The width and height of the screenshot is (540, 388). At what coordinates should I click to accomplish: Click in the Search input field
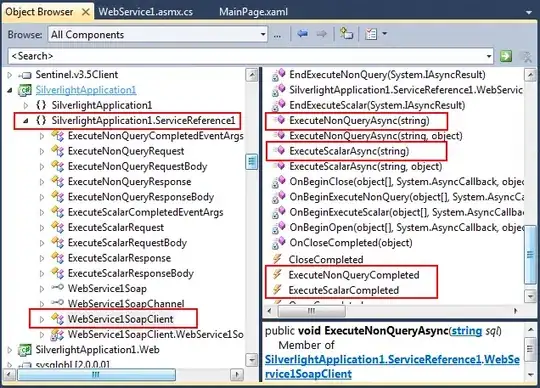[x=247, y=56]
